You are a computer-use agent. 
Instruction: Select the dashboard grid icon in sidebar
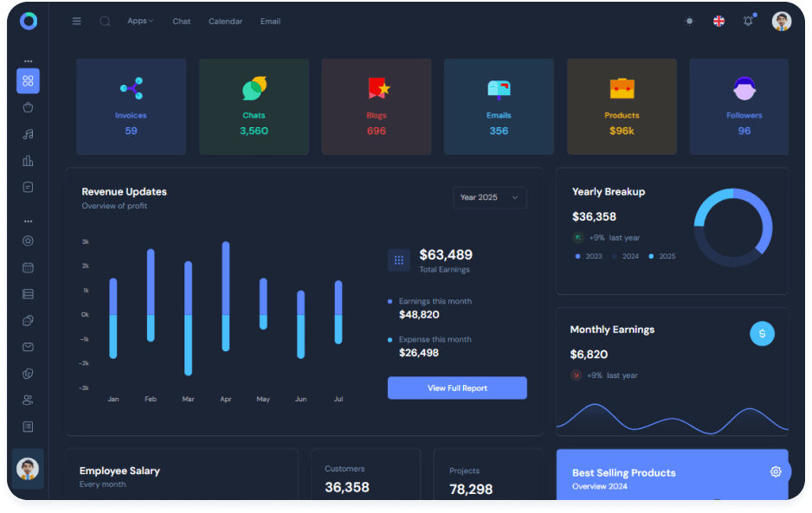(28, 81)
